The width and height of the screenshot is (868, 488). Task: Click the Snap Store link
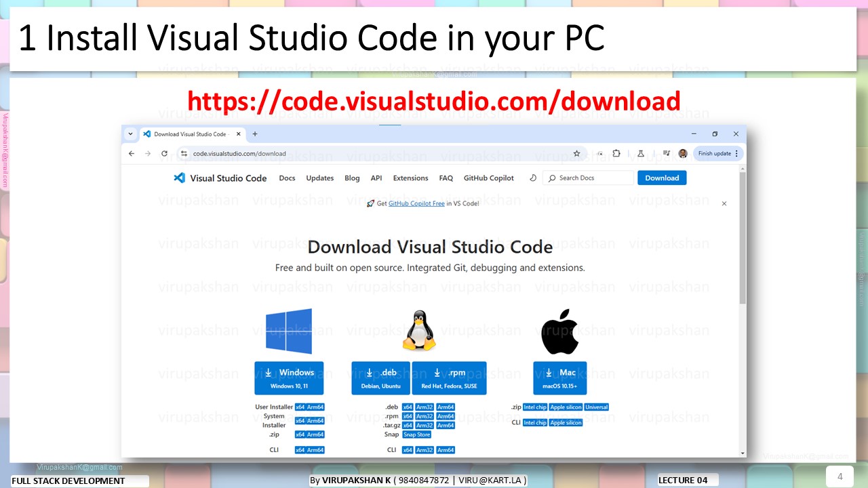tap(416, 434)
